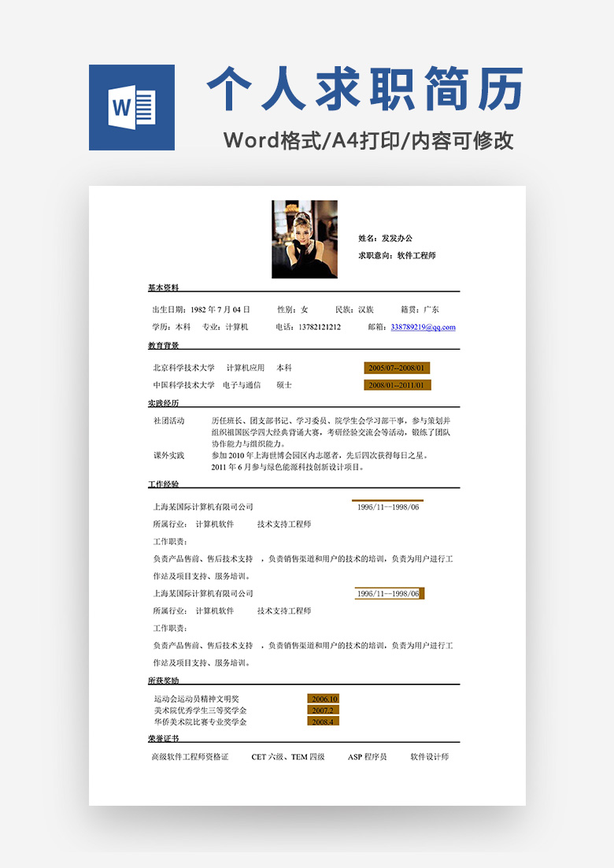Click the 荣誉证书 section heading

[x=164, y=738]
